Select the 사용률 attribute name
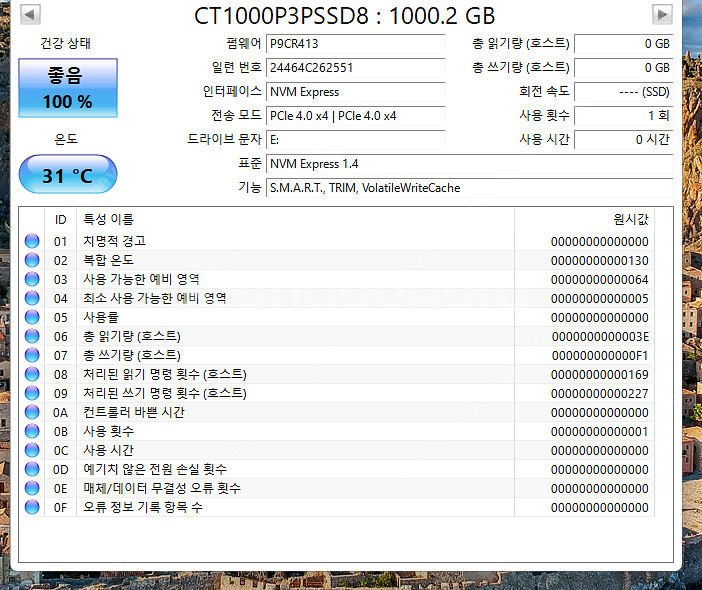702x590 pixels. (x=101, y=317)
